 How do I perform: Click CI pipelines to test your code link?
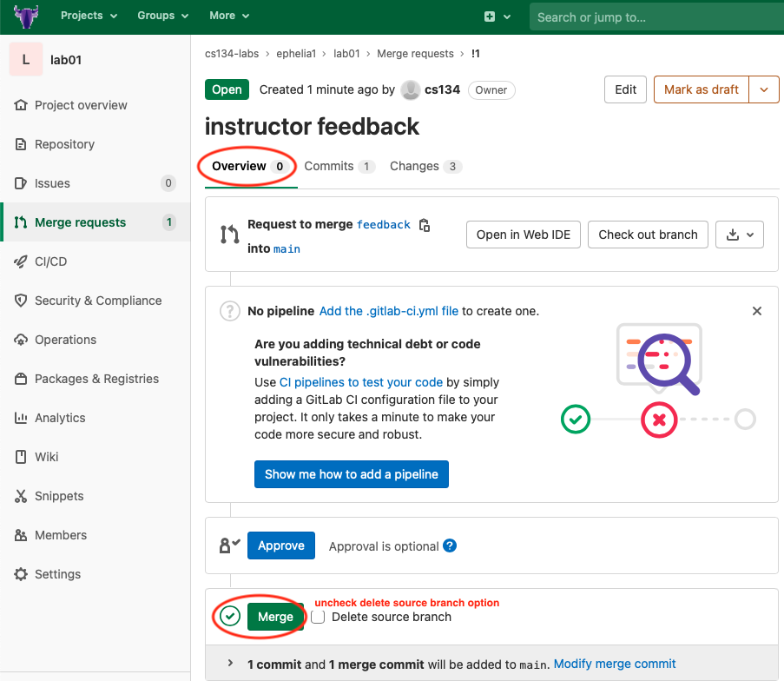pos(360,382)
